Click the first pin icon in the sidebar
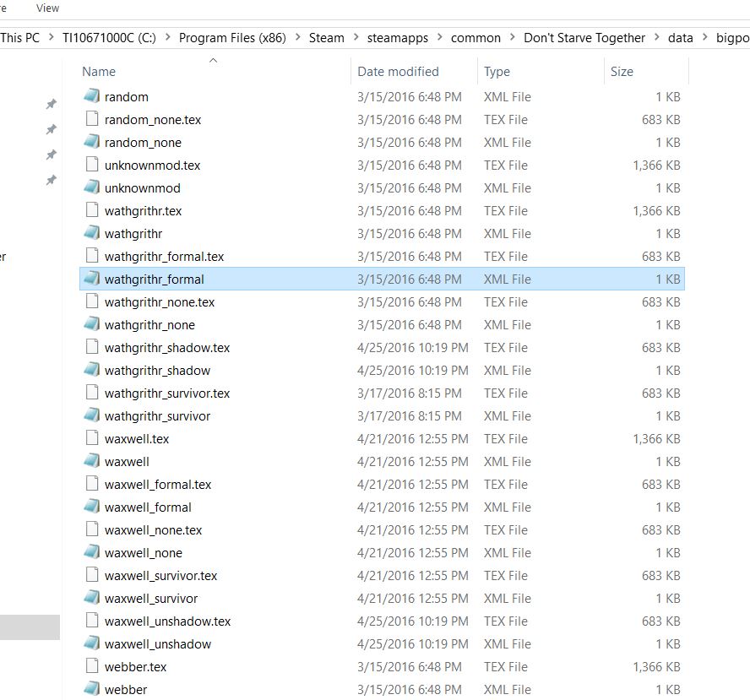This screenshot has height=700, width=750. click(x=51, y=104)
